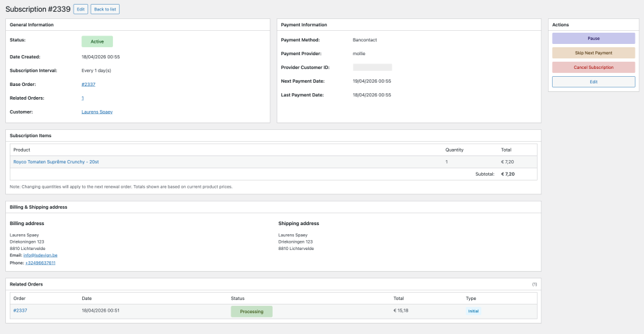Image resolution: width=644 pixels, height=334 pixels.
Task: Open base order #2337 link
Action: (88, 84)
